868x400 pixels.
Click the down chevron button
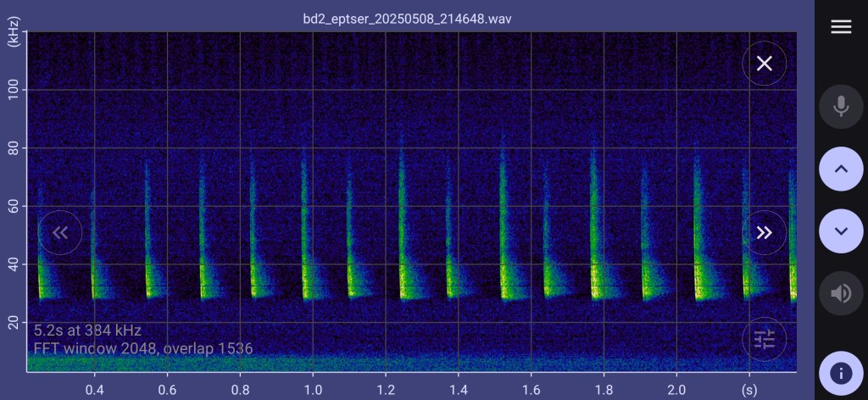tap(840, 231)
